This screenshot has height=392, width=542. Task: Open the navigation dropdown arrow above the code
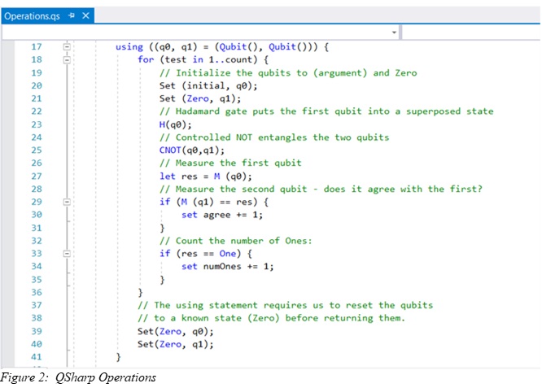[x=394, y=33]
